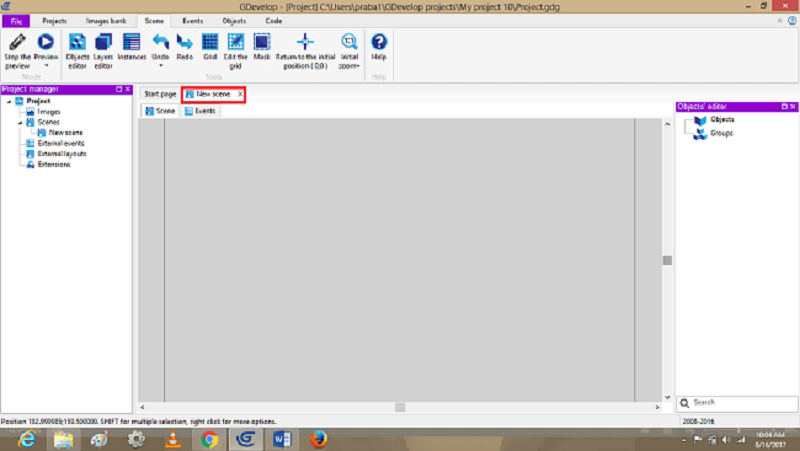
Task: Click the horizontal scrollbar thumb
Action: (x=400, y=407)
